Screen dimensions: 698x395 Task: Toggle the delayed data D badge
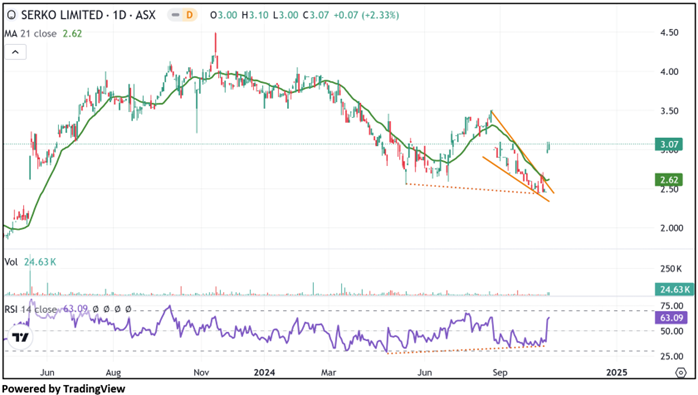click(190, 15)
